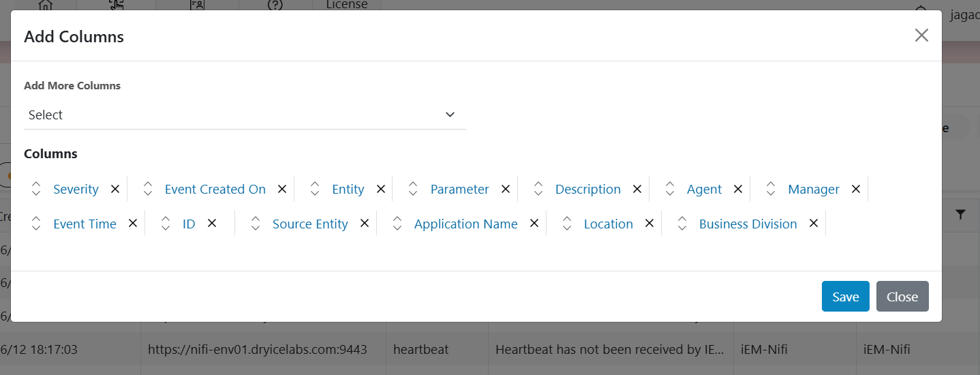Viewport: 980px width, 375px height.
Task: Remove the Event Created On column
Action: (282, 189)
